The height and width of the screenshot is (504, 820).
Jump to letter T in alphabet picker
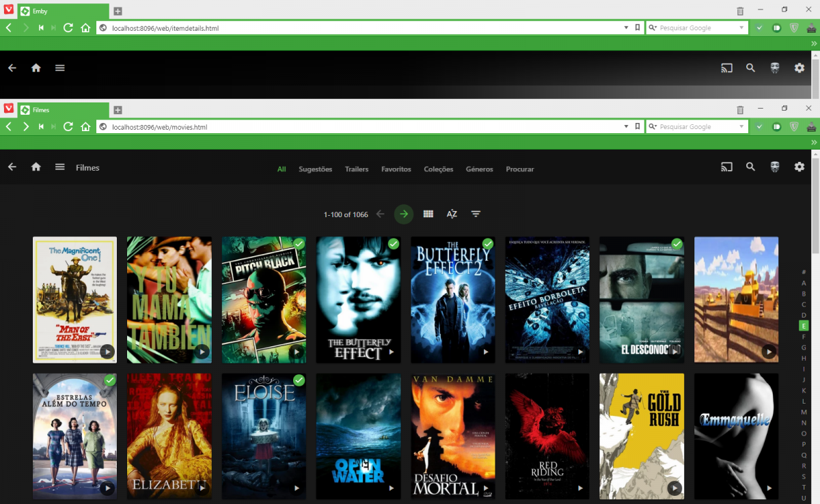click(x=804, y=487)
